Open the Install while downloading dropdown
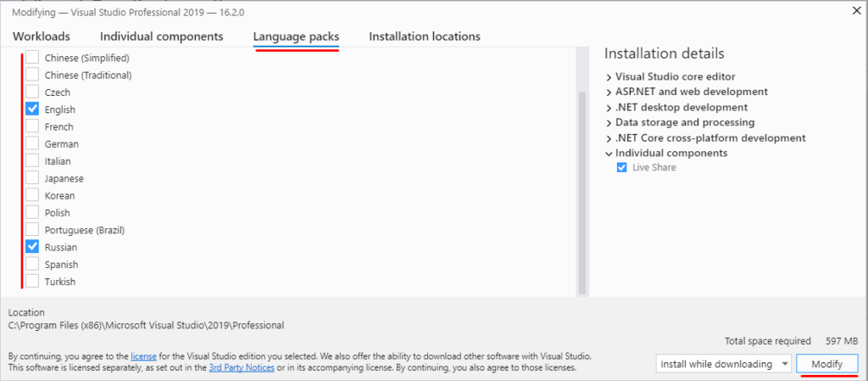The width and height of the screenshot is (868, 381). click(x=724, y=364)
